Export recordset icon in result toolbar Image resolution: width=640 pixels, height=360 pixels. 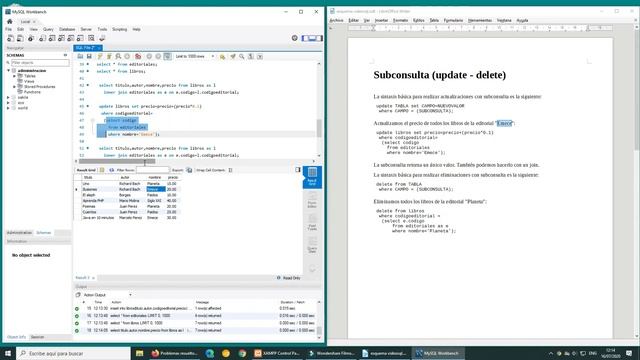(189, 170)
